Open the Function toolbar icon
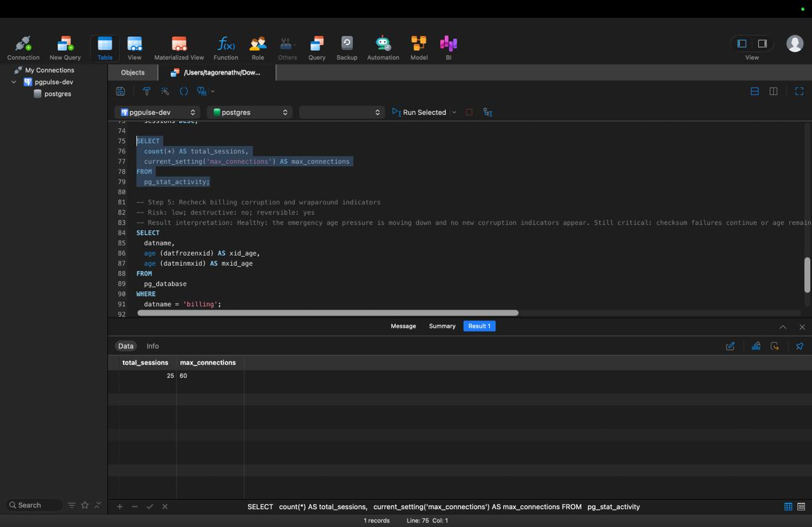Screen dimensions: 812x527 tap(226, 48)
